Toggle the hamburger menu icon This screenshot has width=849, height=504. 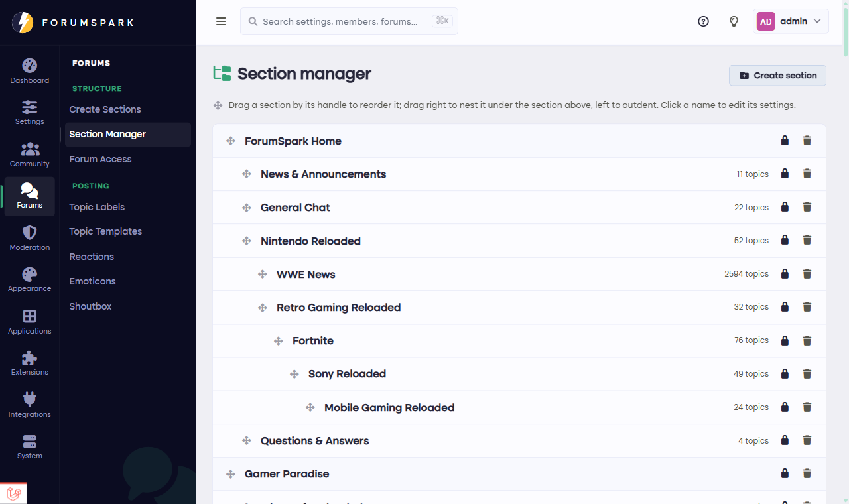pyautogui.click(x=222, y=21)
